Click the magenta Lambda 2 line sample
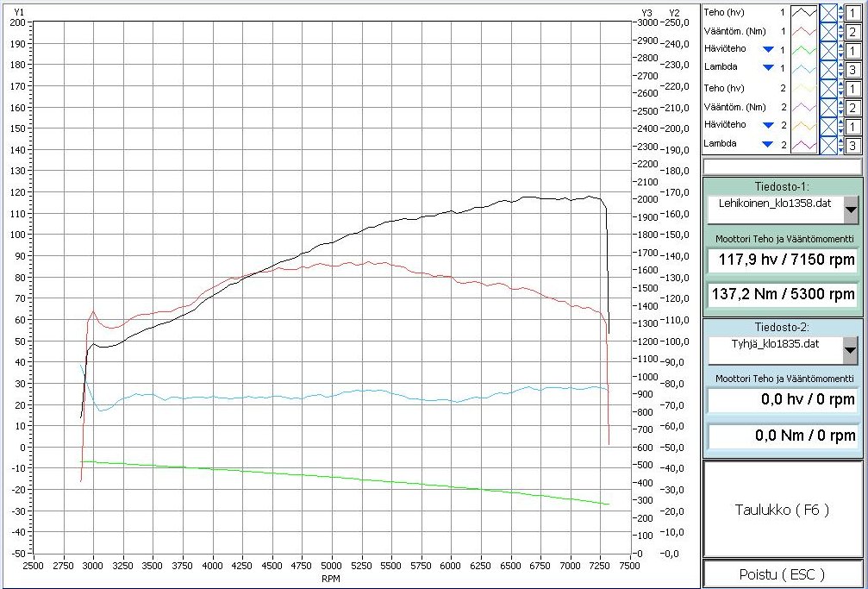The height and width of the screenshot is (589, 868). click(x=804, y=145)
